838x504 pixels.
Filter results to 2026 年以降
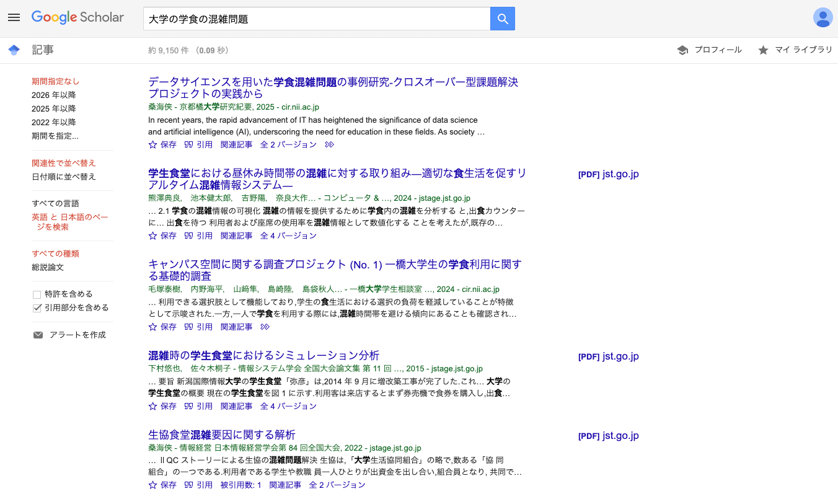[54, 95]
